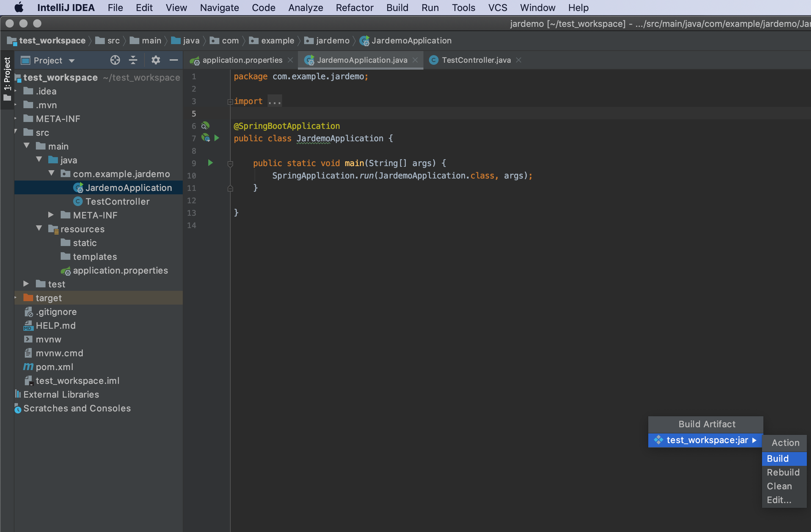Open the Analyze menu

306,8
